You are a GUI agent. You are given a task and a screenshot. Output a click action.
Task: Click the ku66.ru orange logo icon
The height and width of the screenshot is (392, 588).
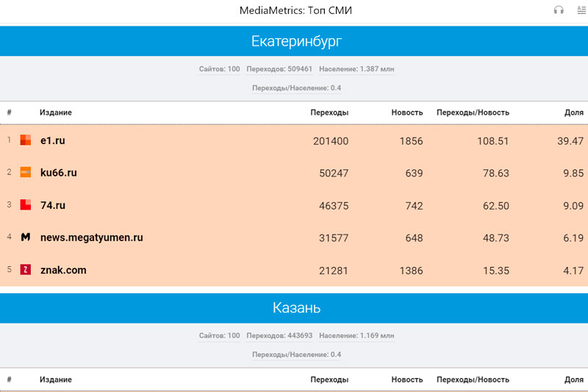coord(26,172)
